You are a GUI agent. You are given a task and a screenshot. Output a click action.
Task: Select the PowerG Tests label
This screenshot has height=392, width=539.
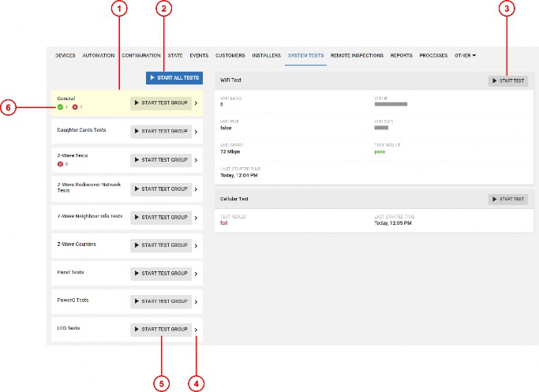[x=73, y=300]
